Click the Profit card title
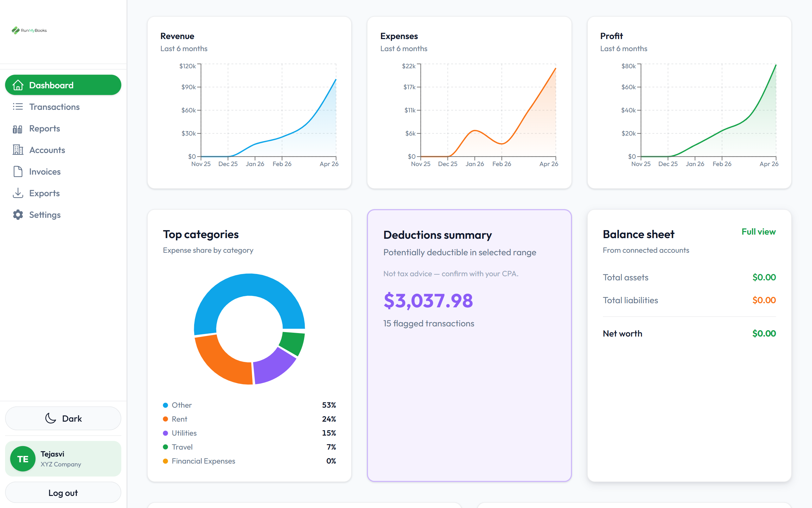Image resolution: width=812 pixels, height=508 pixels. tap(611, 36)
